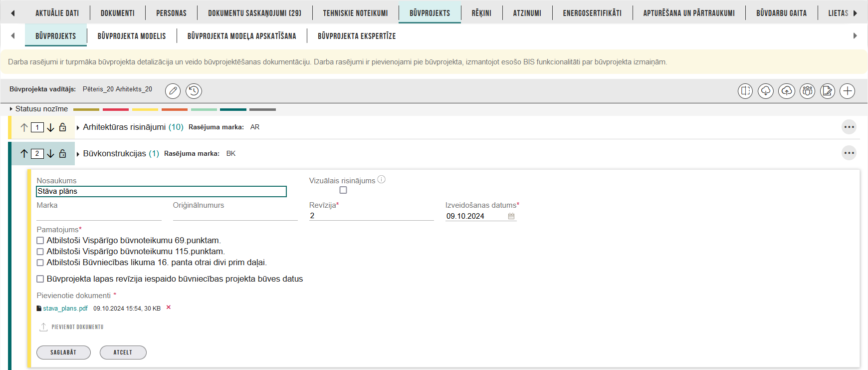Click order number box 2 for Būvkonstrukcijas
Screen dimensions: 868x370
(x=37, y=153)
